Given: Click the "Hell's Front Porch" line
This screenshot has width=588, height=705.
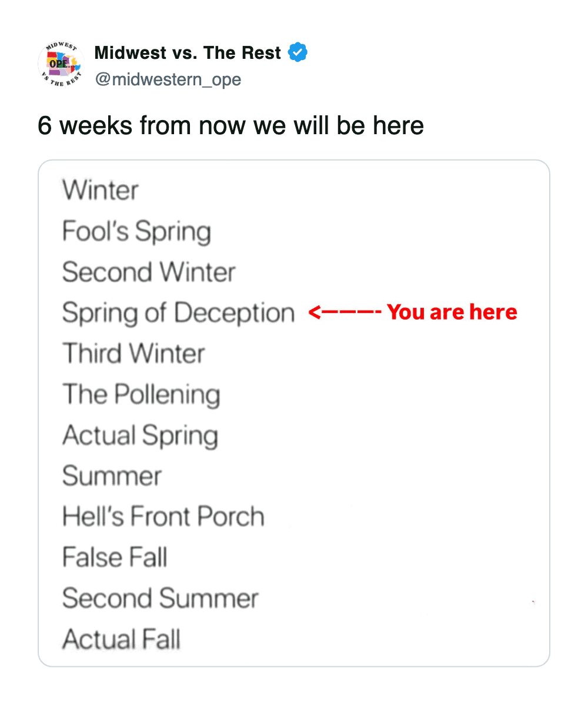Looking at the screenshot, I should coord(163,517).
